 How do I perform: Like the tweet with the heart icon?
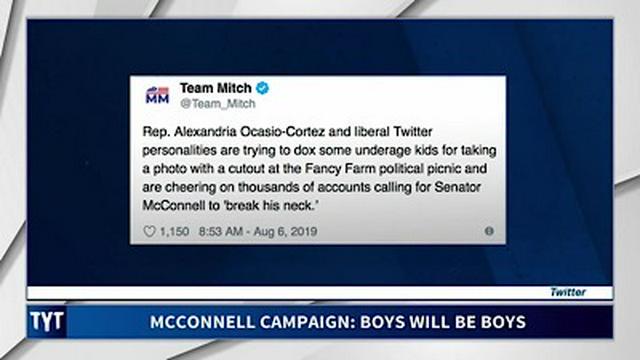[149, 231]
